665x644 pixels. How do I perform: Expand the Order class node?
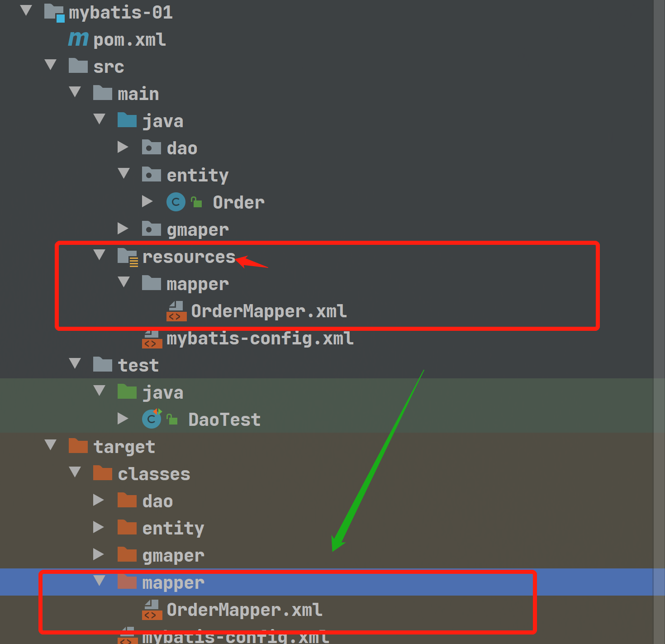(148, 202)
